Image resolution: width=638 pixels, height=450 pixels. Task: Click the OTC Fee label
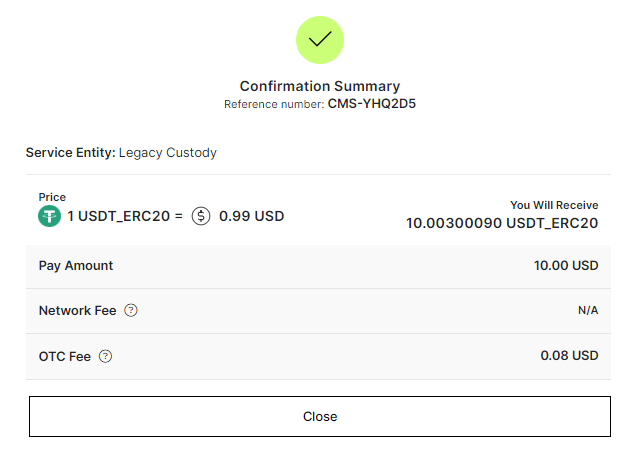pos(65,357)
